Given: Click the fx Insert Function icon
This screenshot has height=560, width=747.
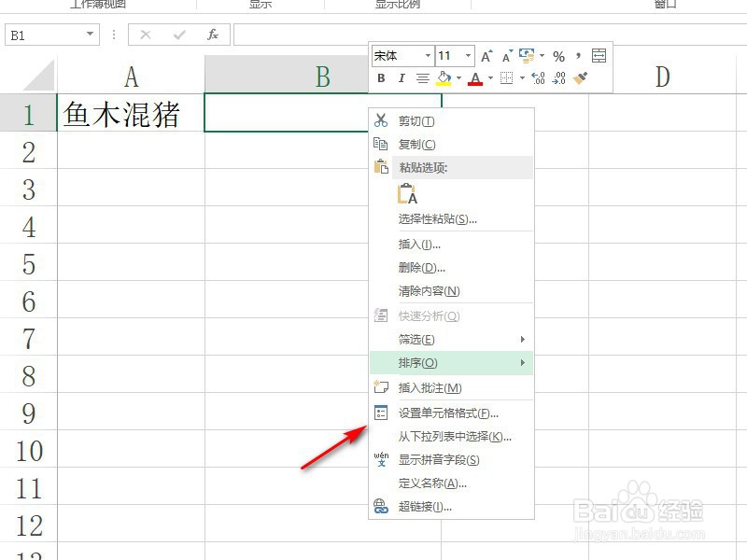Looking at the screenshot, I should 212,35.
